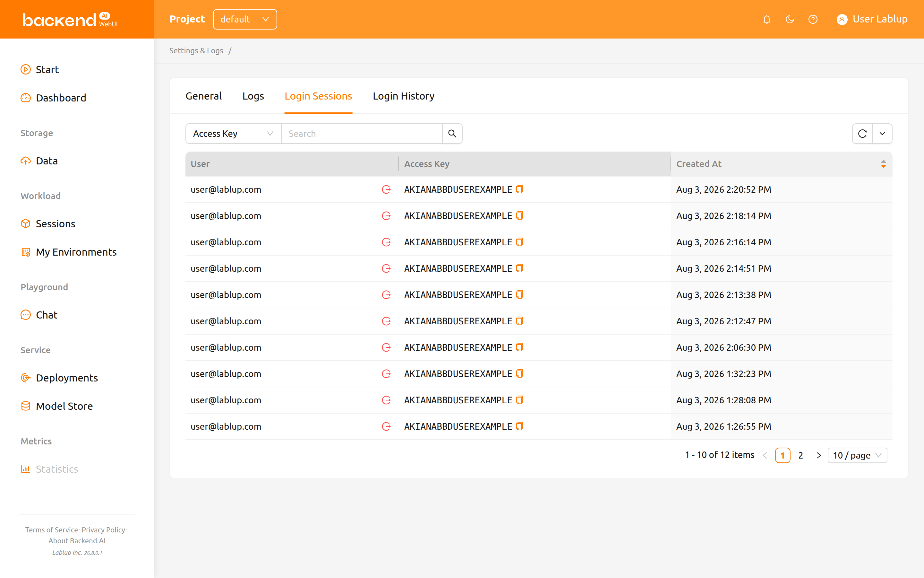Viewport: 924px width, 578px height.
Task: Open the Access Key filter dropdown
Action: pyautogui.click(x=233, y=134)
